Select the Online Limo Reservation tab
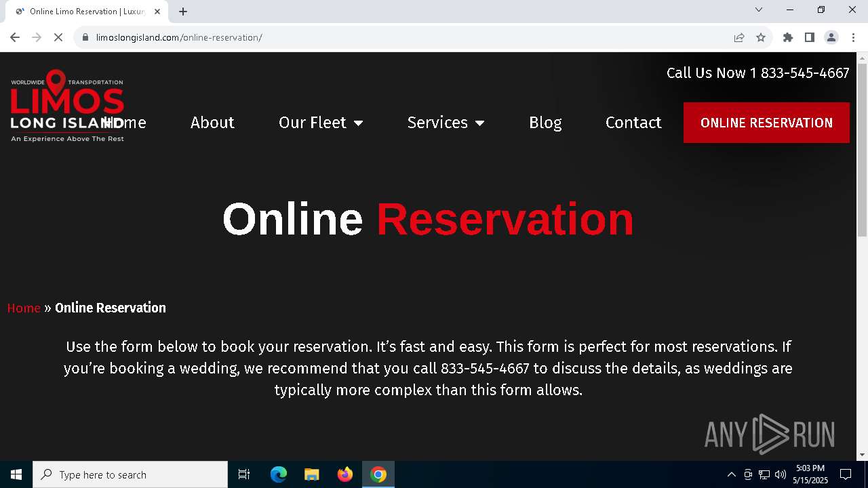 coord(87,12)
